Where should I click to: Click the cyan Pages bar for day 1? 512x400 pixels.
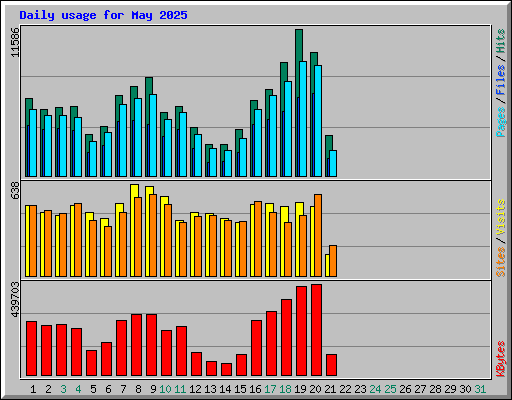[x=33, y=143]
